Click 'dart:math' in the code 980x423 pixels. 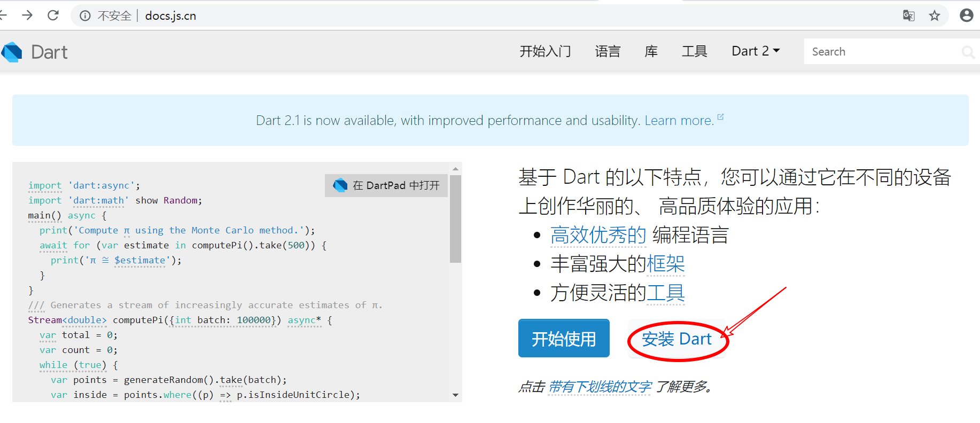click(x=98, y=200)
